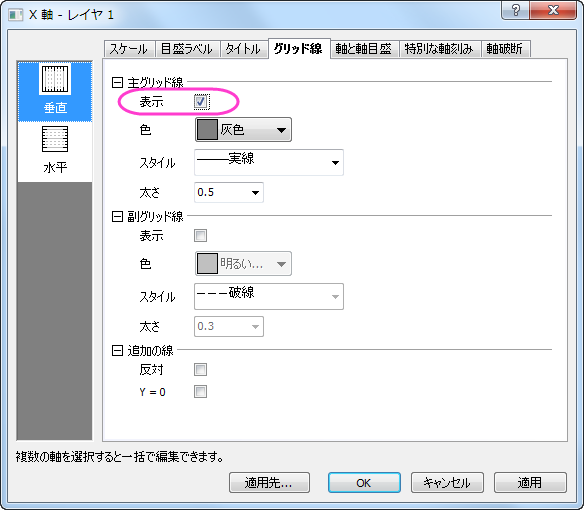The height and width of the screenshot is (510, 584).
Task: Open the 軸破断 tab
Action: [x=505, y=49]
